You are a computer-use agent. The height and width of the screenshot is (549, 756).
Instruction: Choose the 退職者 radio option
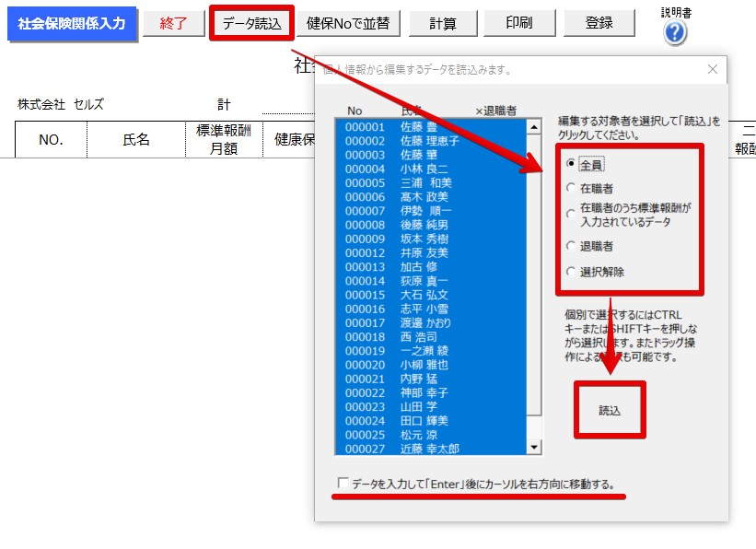tap(572, 246)
